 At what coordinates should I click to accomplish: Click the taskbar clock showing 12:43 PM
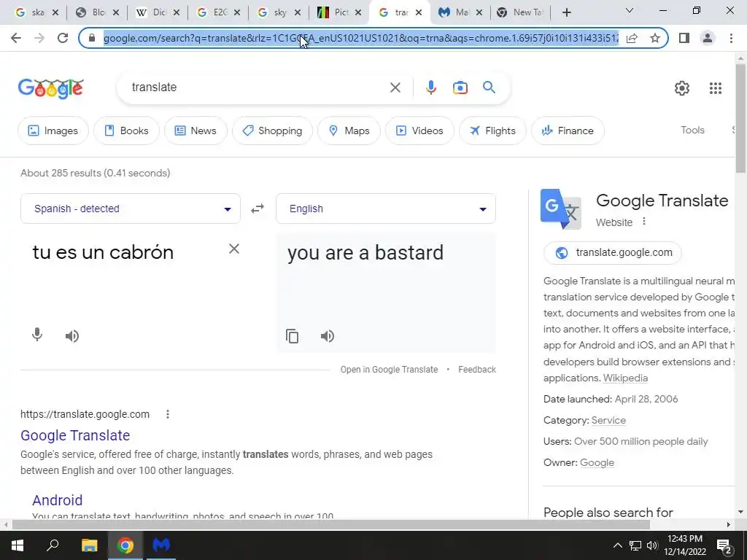tap(684, 545)
